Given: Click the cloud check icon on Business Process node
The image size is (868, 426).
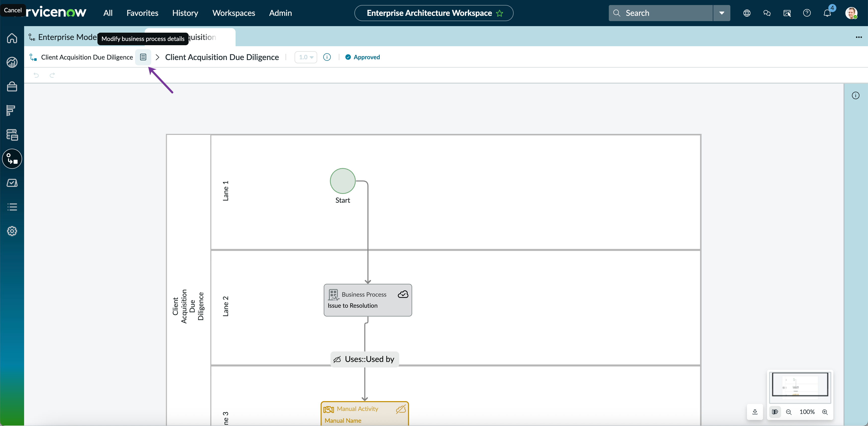Looking at the screenshot, I should [x=403, y=294].
